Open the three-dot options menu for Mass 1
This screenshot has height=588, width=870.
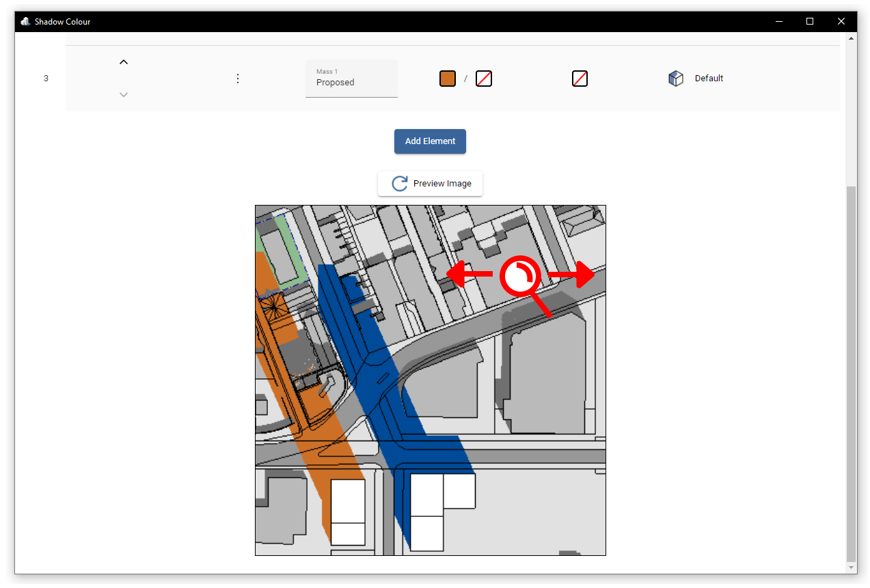237,78
